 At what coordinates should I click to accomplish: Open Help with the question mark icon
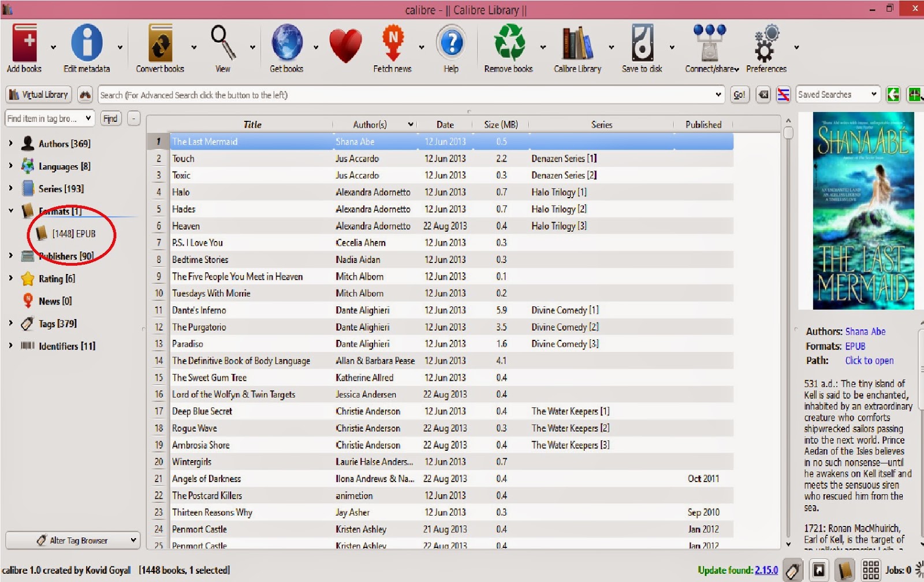click(451, 43)
